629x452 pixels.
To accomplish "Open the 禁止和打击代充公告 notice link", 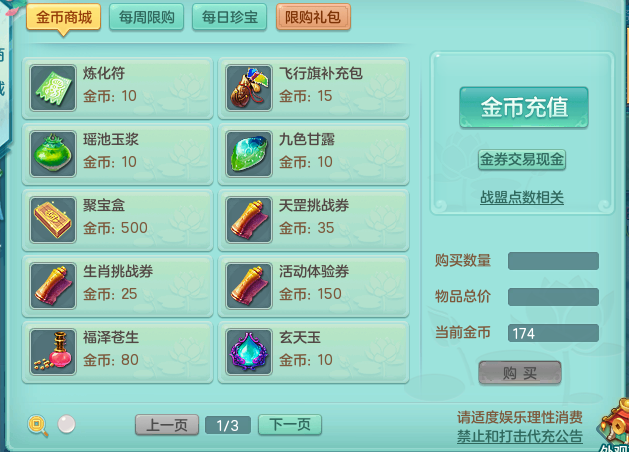I will pos(519,436).
